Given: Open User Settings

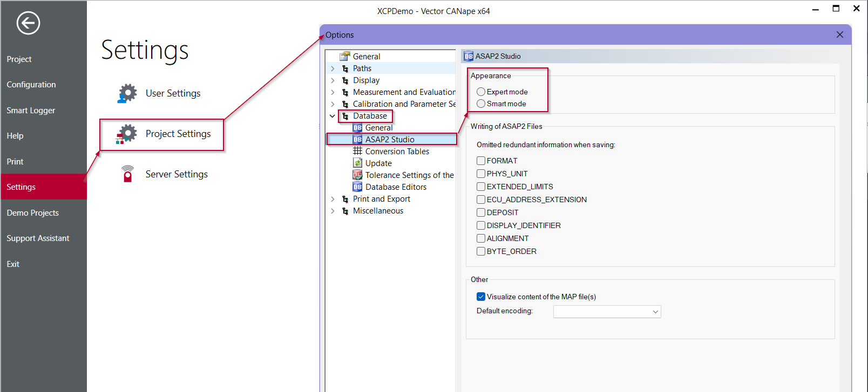Looking at the screenshot, I should click(x=173, y=93).
